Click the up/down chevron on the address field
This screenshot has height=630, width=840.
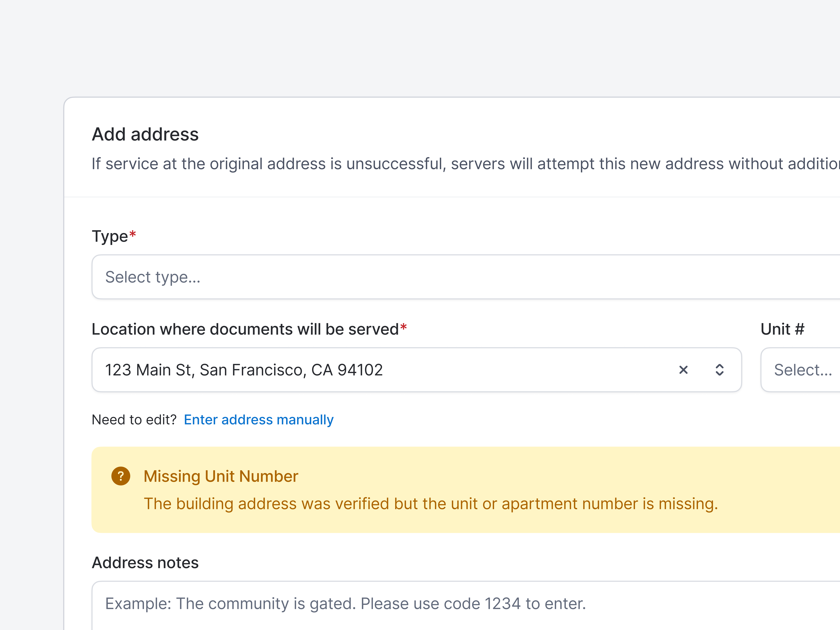[x=720, y=370]
